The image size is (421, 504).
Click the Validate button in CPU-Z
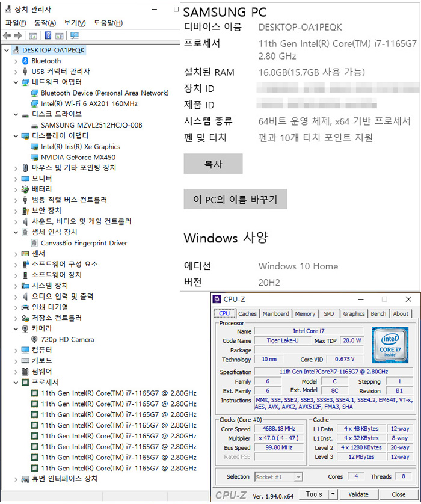(x=358, y=494)
